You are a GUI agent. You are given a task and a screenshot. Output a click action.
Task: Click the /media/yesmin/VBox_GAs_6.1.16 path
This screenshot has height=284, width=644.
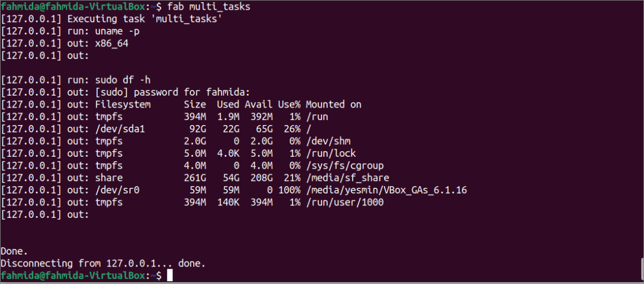tap(386, 190)
